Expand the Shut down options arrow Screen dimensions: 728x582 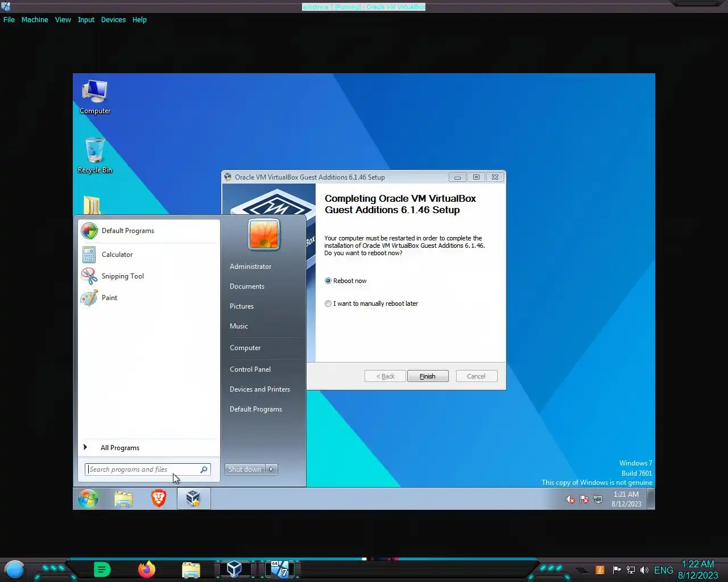coord(271,469)
